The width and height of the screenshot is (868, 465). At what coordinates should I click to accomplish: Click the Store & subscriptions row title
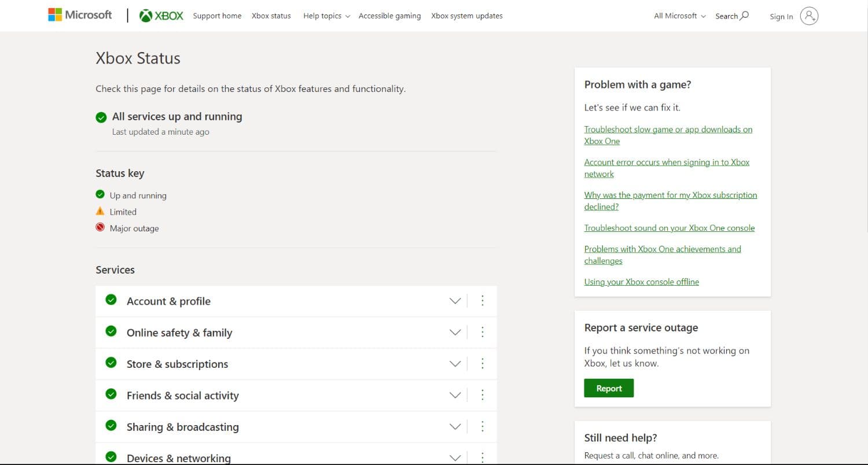pyautogui.click(x=177, y=364)
